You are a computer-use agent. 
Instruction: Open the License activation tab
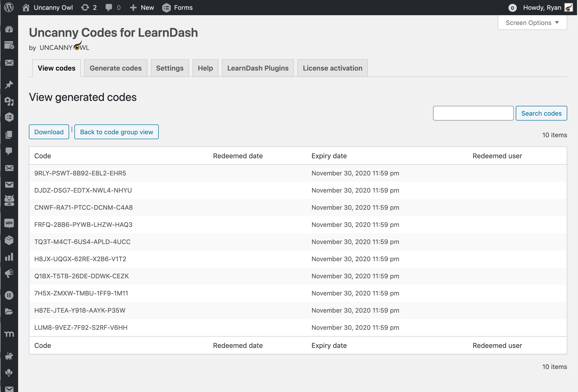tap(332, 68)
